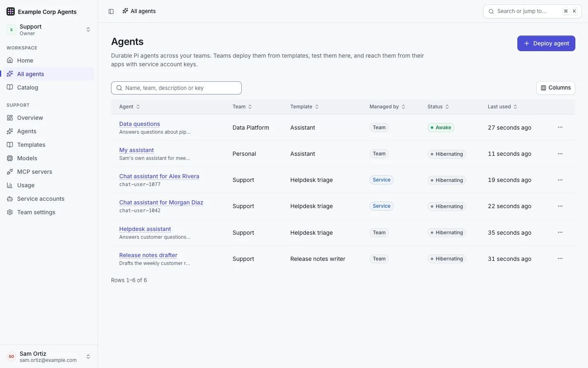Open actions menu for Morgan Diaz's chat assistant
The width and height of the screenshot is (588, 368).
tap(560, 206)
